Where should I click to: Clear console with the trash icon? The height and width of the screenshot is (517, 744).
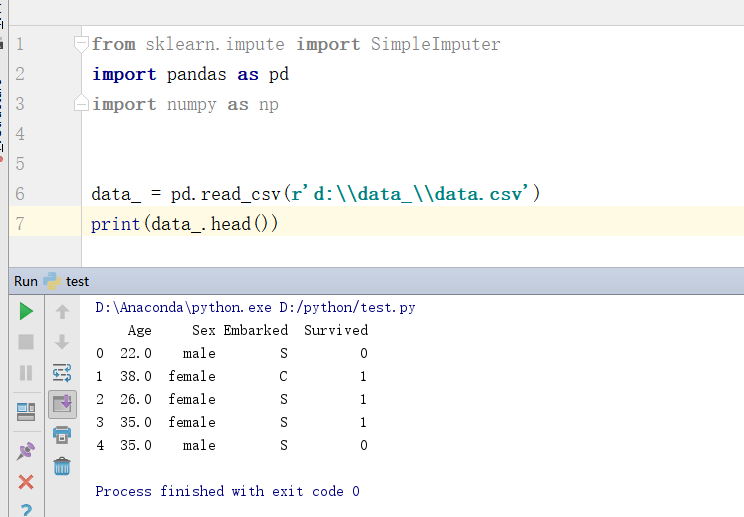click(62, 466)
